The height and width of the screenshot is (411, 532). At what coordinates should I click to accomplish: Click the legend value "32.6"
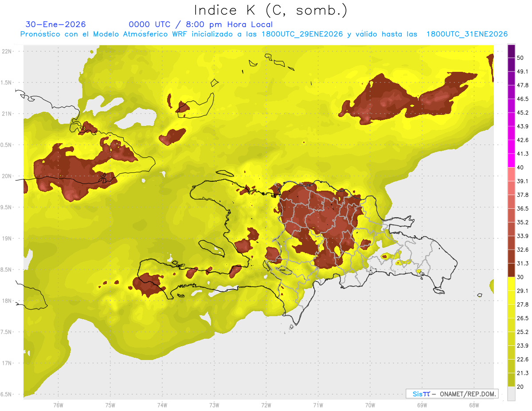523,250
